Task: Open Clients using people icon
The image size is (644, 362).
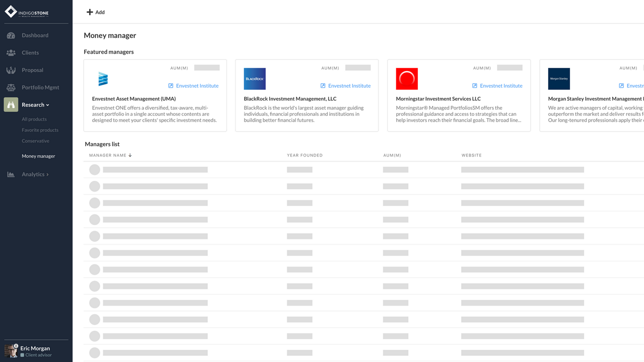Action: (x=11, y=53)
